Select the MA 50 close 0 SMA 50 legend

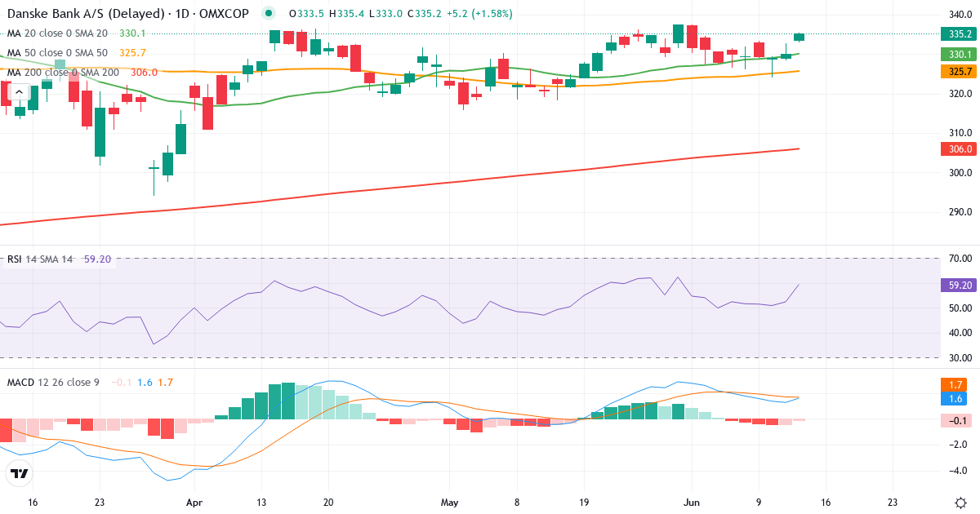(57, 52)
